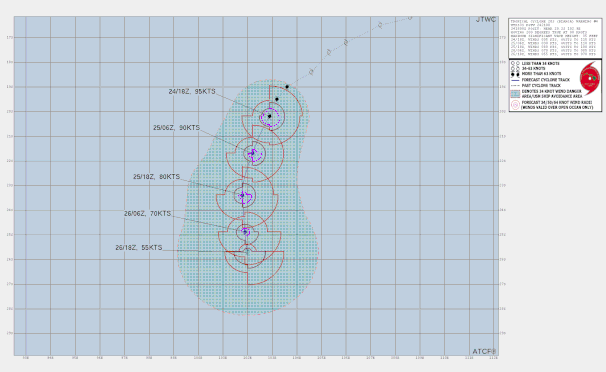Click the forecast wind radii circle legend symbol
Image resolution: width=606 pixels, height=372 pixels.
(x=516, y=105)
